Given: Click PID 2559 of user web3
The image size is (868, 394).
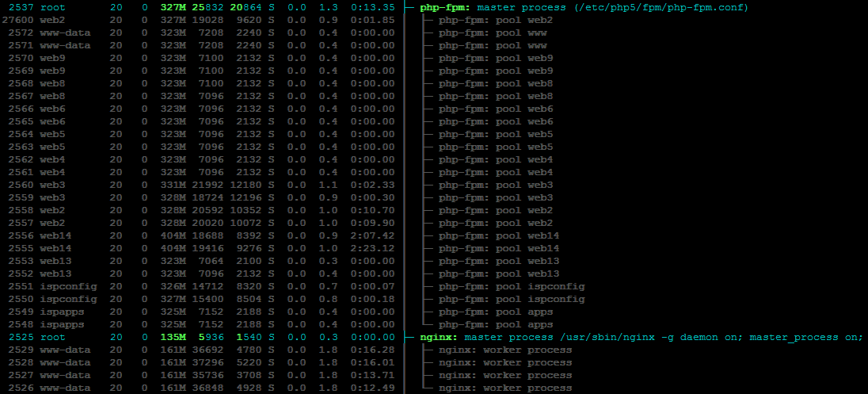Looking at the screenshot, I should (21, 198).
